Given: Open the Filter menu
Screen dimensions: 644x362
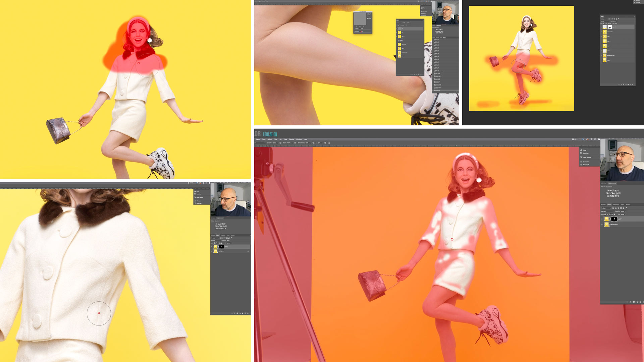Looking at the screenshot, I should coord(275,139).
